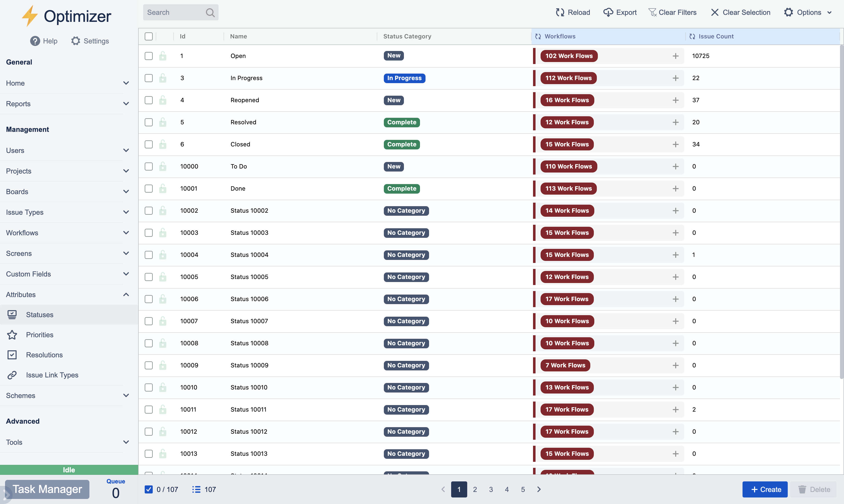Screen dimensions: 844x504
Task: Open Help using the question mark icon
Action: (35, 41)
